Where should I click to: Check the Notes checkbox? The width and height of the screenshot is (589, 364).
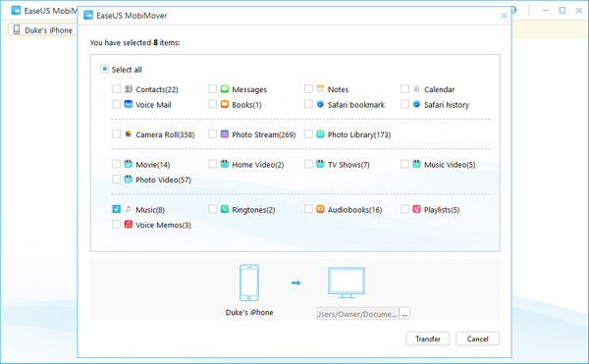308,89
